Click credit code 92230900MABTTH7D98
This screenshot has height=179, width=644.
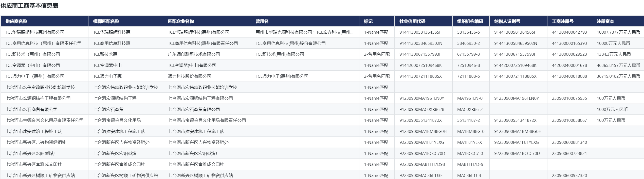422,164
